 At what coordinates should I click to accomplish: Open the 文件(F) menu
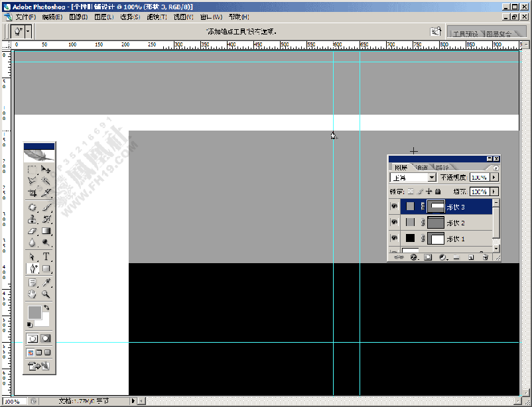(x=26, y=17)
